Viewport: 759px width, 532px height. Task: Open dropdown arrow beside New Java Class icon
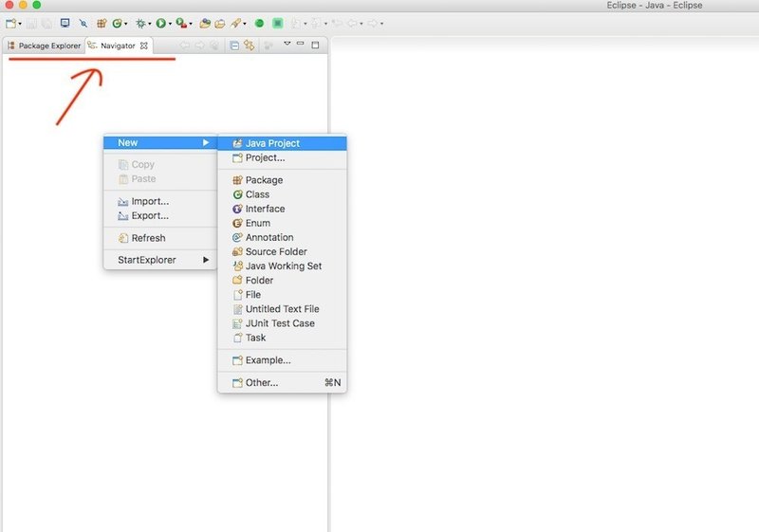[126, 24]
